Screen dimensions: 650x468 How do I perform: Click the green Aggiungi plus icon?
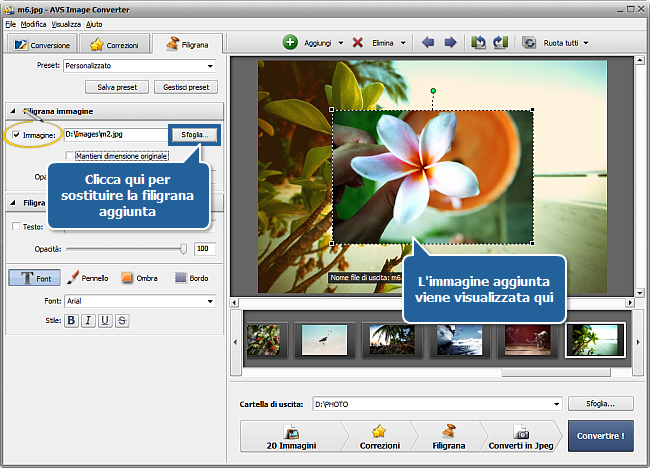click(x=290, y=43)
